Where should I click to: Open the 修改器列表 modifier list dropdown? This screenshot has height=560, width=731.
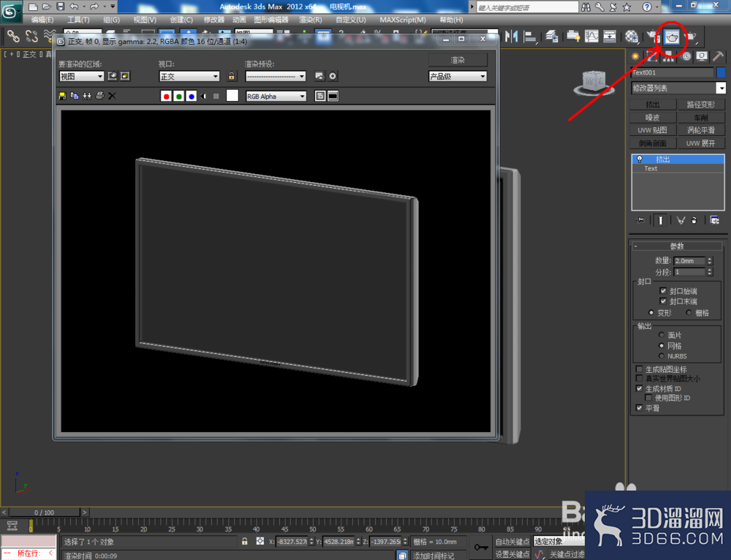point(678,88)
